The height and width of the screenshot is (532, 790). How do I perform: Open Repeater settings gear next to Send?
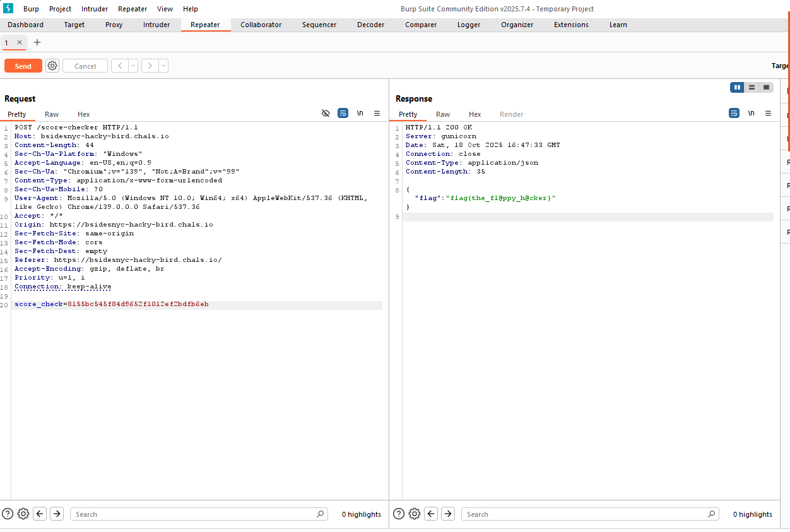[52, 66]
